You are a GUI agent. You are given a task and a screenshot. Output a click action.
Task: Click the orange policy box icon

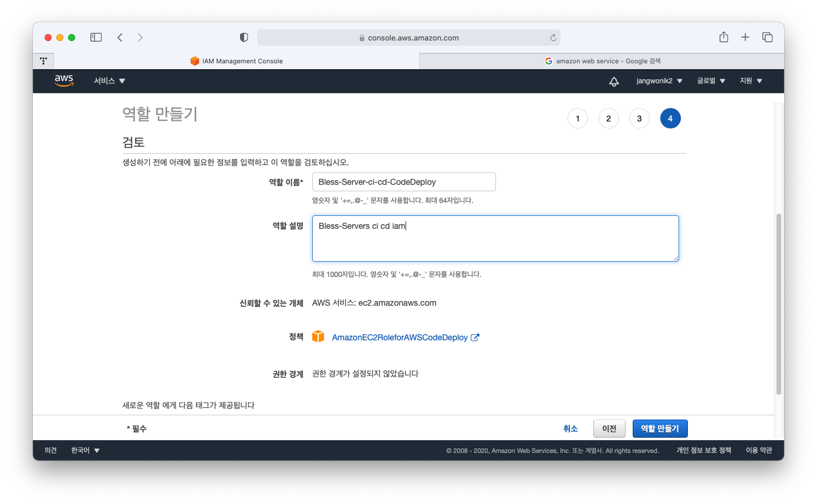318,337
